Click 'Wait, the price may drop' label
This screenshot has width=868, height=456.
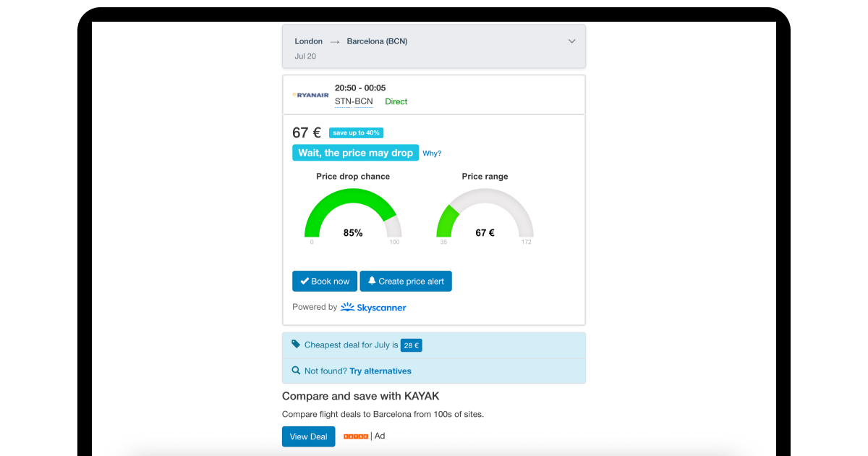[x=356, y=153]
